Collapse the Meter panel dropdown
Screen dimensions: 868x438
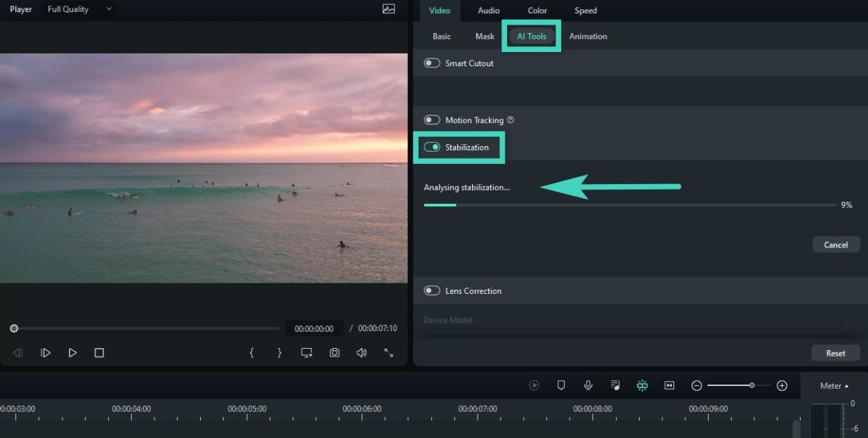[834, 386]
